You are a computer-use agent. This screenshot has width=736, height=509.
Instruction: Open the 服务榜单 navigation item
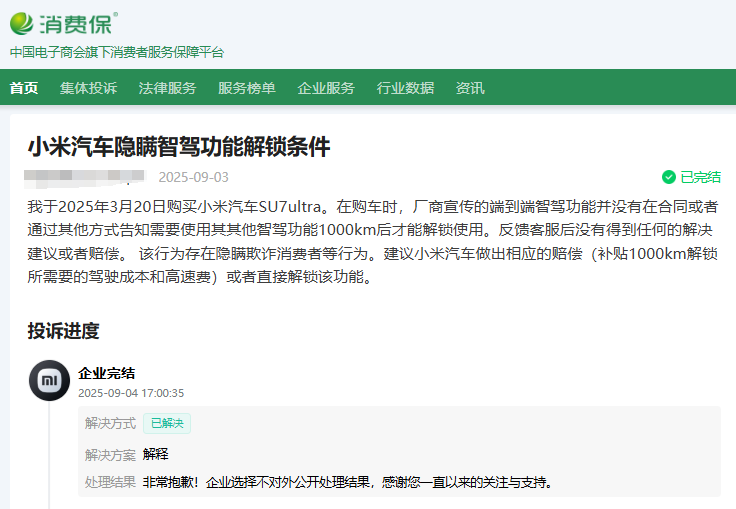(247, 88)
